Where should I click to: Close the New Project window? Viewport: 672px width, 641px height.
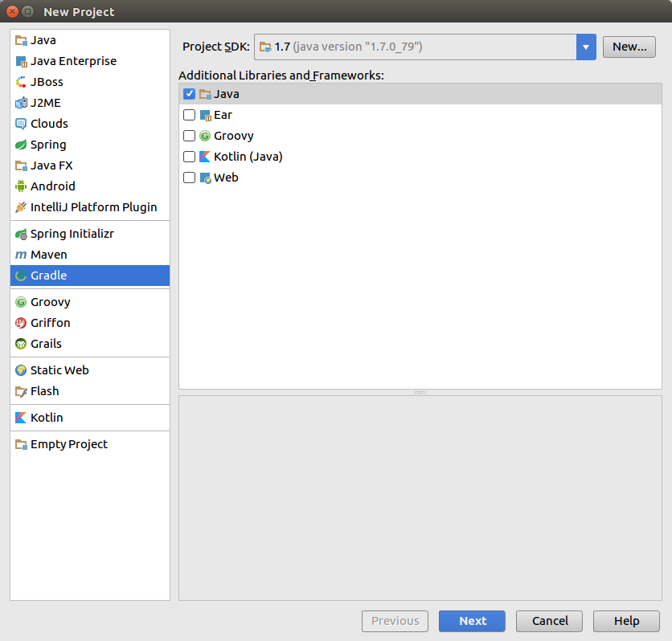point(12,11)
